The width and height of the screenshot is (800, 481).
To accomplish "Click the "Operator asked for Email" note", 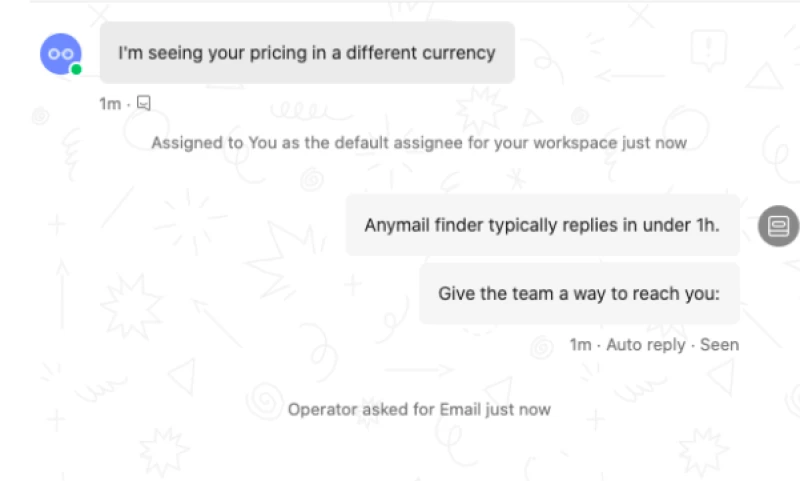I will (x=419, y=409).
